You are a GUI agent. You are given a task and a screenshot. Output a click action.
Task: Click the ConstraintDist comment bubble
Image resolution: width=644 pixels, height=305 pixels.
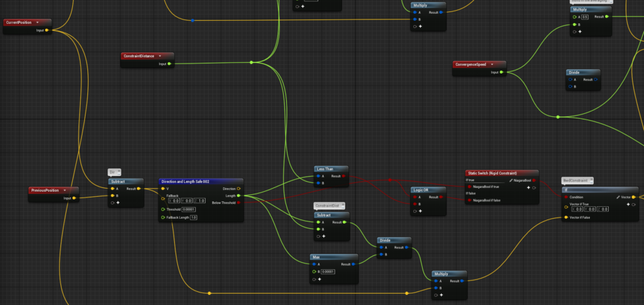pyautogui.click(x=329, y=206)
